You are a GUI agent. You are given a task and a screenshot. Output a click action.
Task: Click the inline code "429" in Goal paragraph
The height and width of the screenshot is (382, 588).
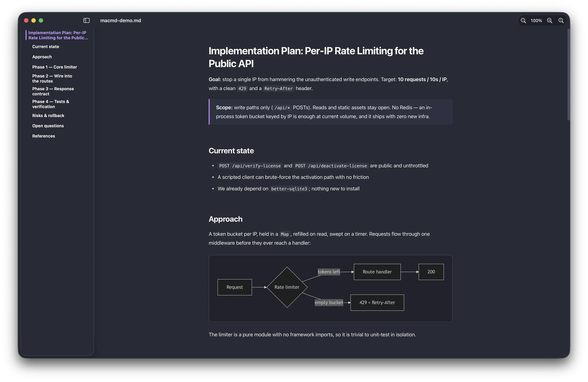click(242, 88)
